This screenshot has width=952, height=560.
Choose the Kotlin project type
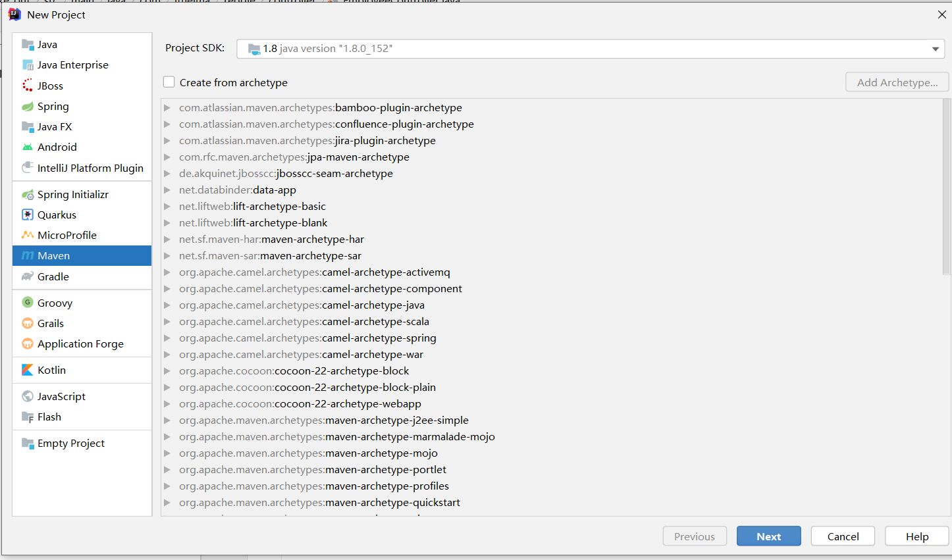82,370
